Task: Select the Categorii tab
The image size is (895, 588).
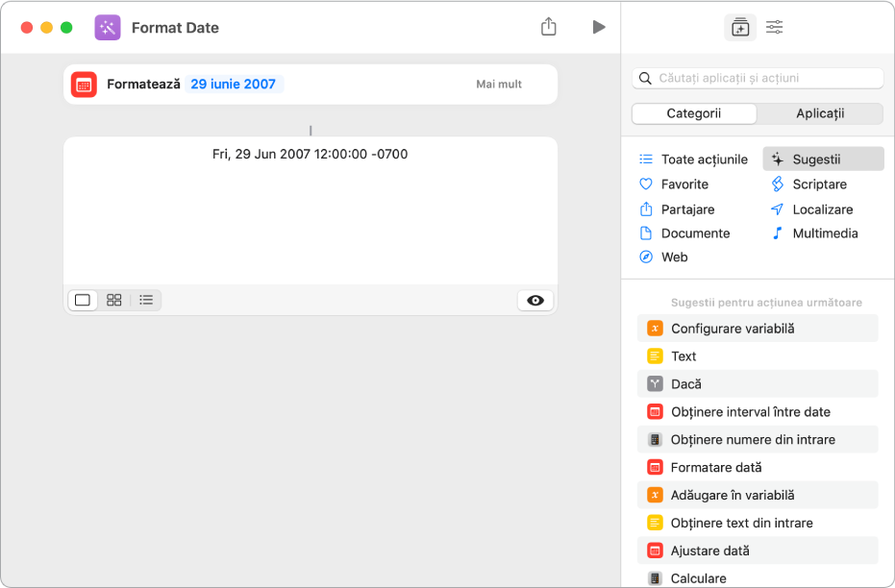Action: 694,113
